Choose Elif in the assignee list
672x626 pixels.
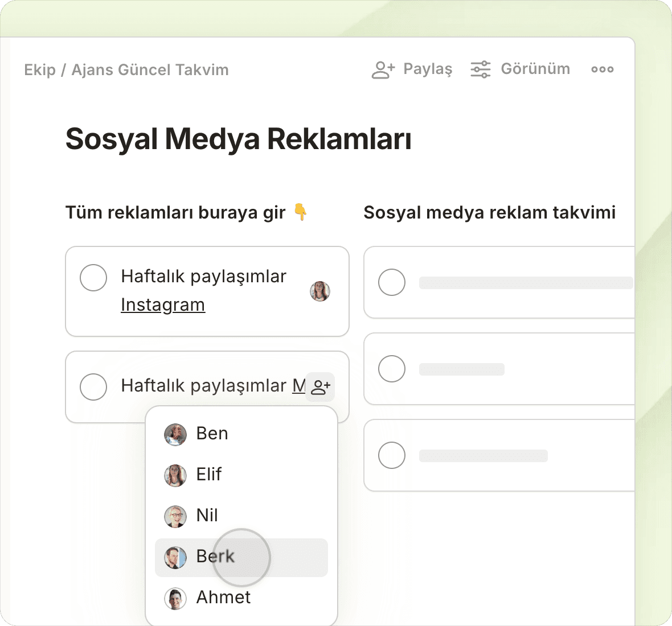(x=209, y=475)
